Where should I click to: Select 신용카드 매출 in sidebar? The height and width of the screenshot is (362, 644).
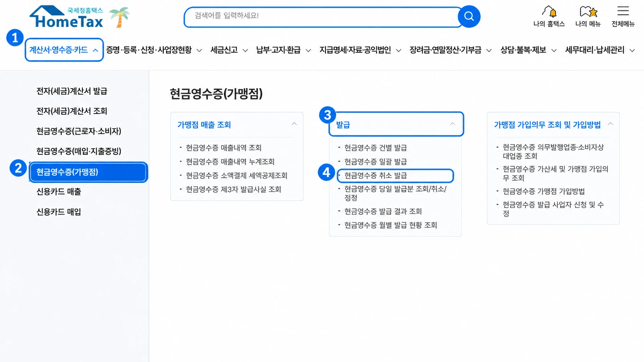[x=59, y=192]
